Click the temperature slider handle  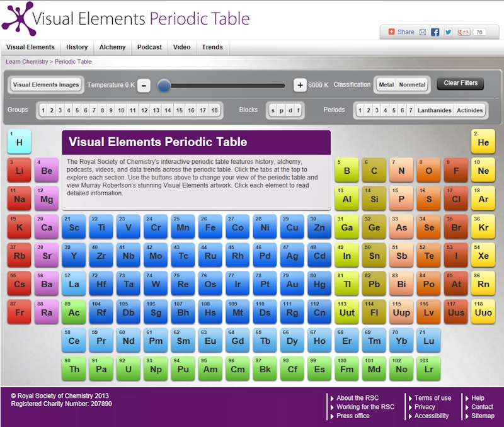point(164,86)
